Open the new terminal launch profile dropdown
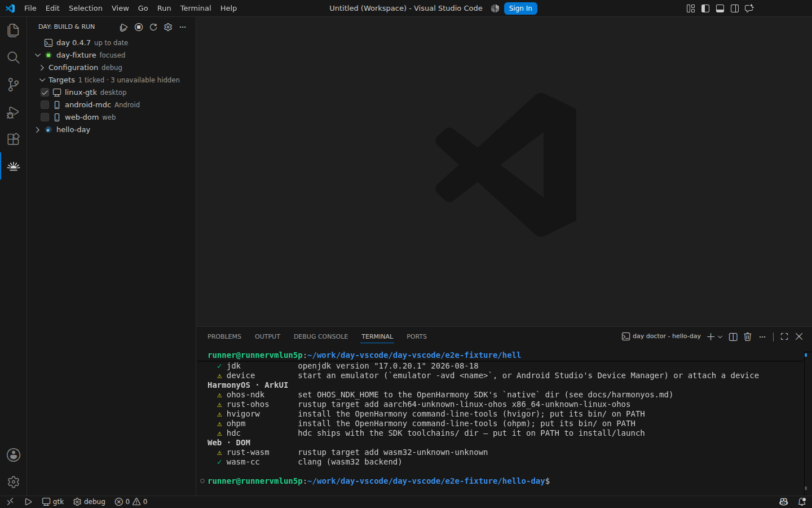The width and height of the screenshot is (812, 508). [x=720, y=336]
